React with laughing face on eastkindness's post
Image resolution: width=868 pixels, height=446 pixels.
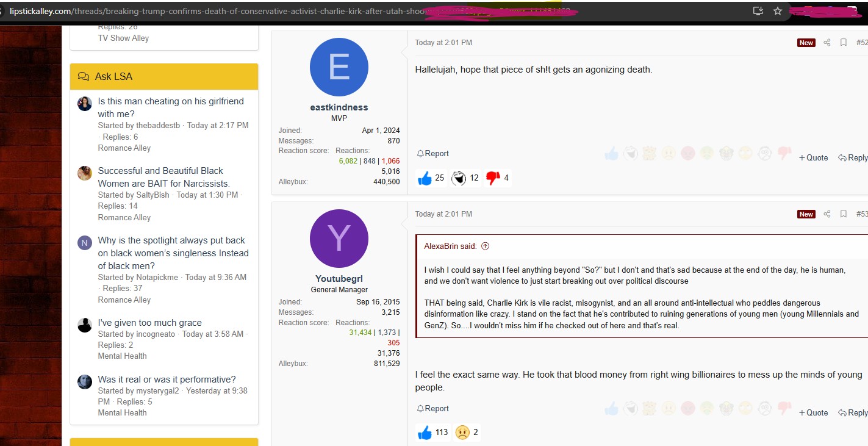630,154
